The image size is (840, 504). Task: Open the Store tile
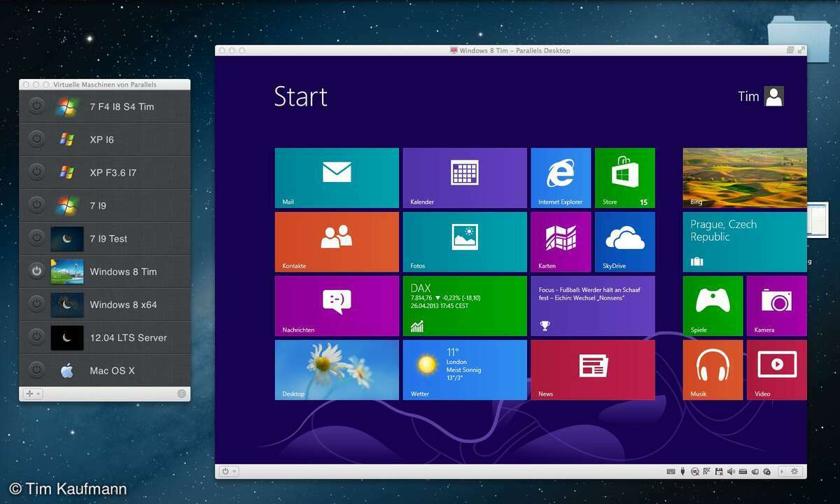(x=624, y=178)
